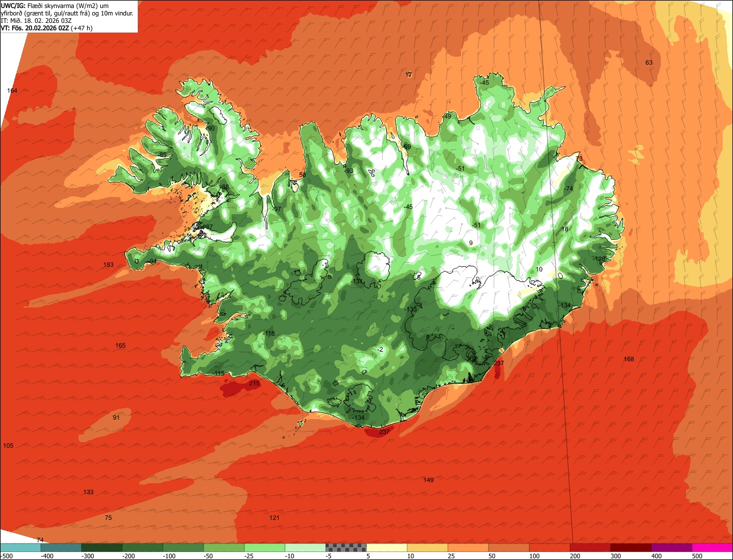Click the value -74 in east Iceland

click(568, 188)
